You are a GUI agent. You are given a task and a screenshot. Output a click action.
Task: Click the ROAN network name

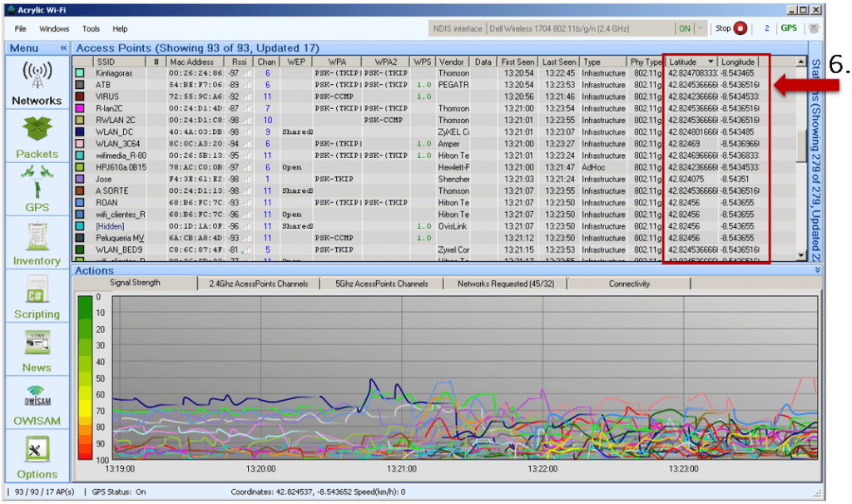pos(106,203)
